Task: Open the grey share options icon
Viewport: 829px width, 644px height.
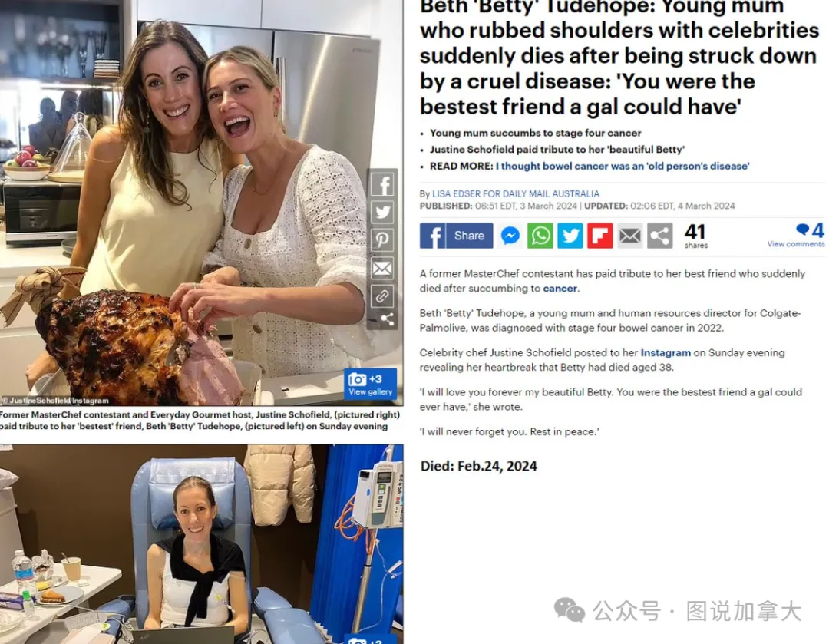Action: pos(660,236)
